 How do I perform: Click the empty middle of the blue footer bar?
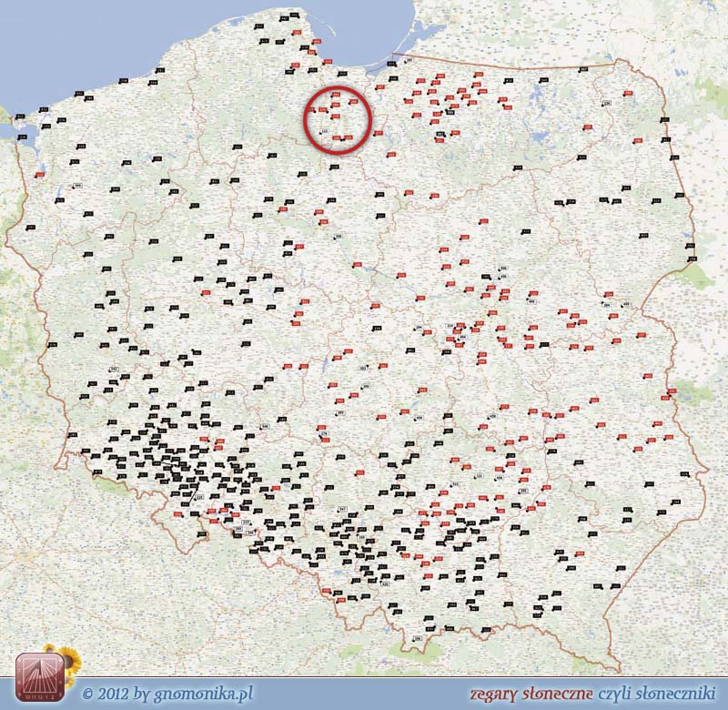pos(364,693)
